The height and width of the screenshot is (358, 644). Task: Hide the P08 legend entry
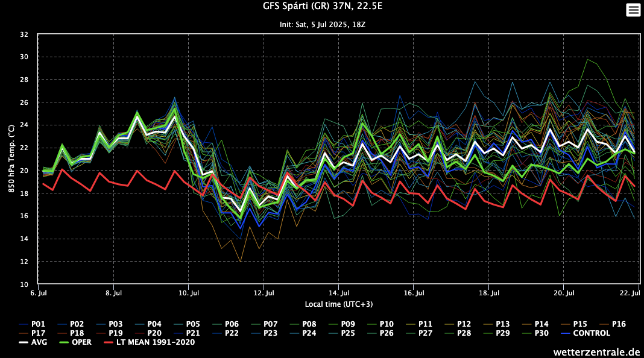309,324
